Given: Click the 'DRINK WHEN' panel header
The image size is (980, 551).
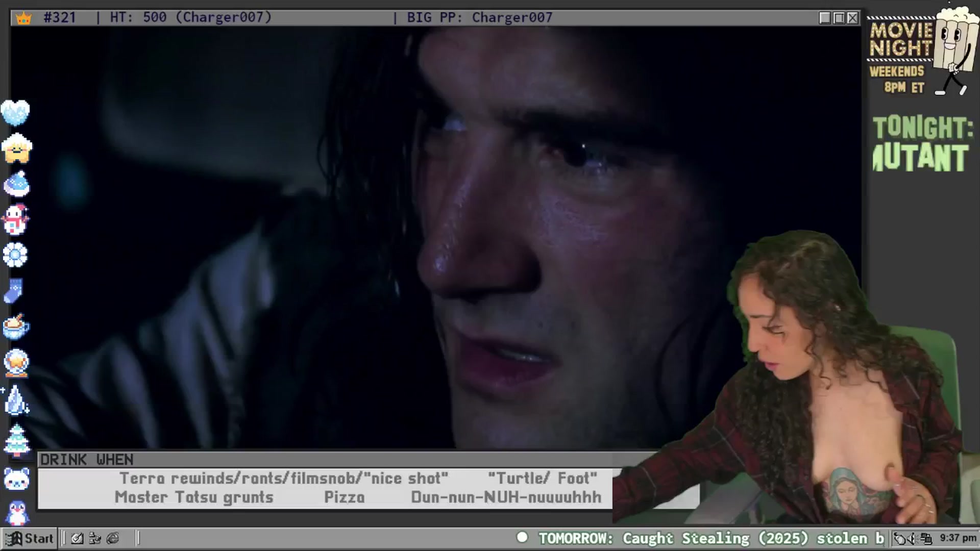Looking at the screenshot, I should click(x=87, y=460).
